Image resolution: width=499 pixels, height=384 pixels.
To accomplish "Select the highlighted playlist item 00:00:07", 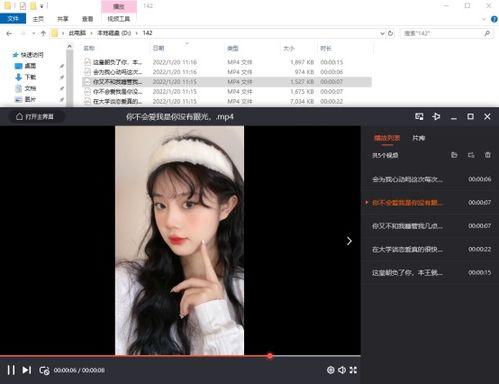I will 430,203.
